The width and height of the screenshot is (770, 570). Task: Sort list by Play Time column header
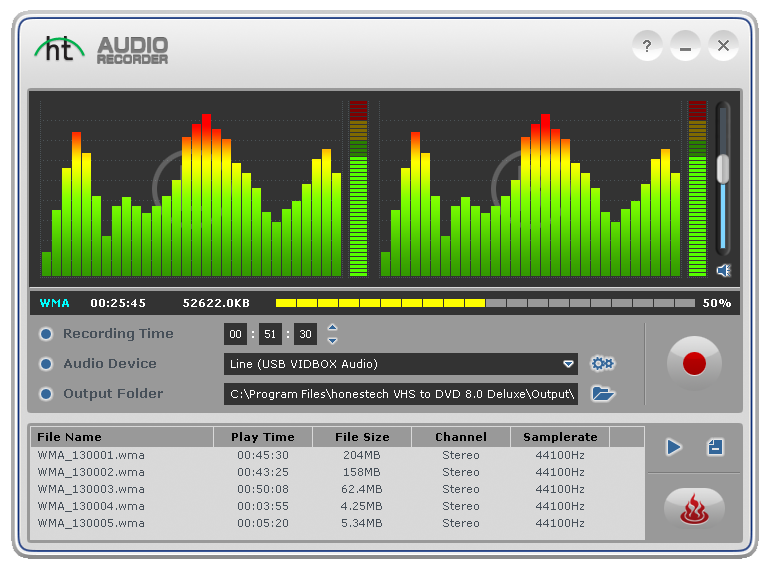coord(263,437)
